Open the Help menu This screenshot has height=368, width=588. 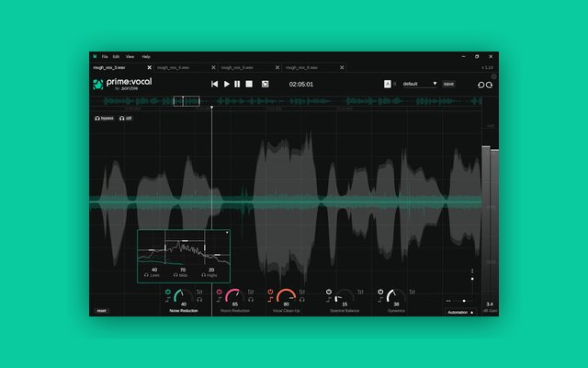[x=146, y=57]
